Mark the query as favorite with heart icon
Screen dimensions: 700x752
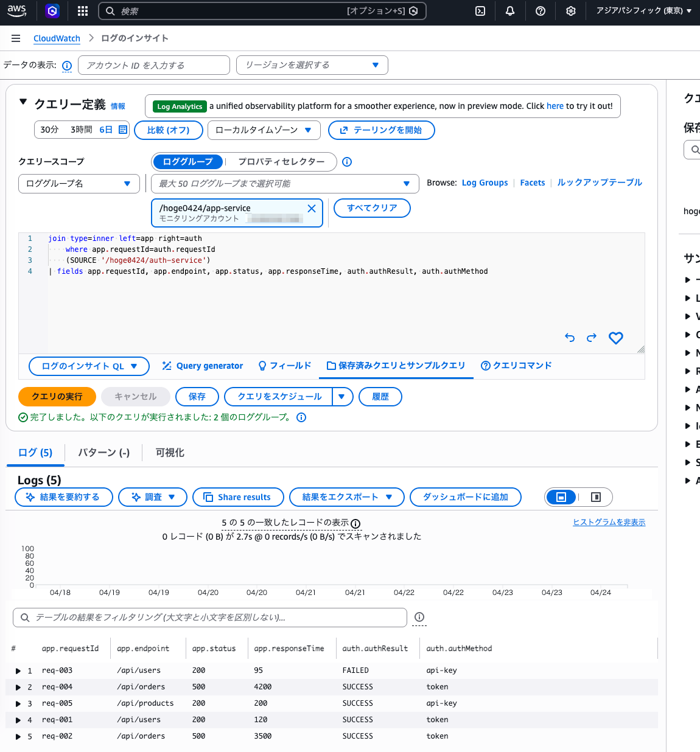(615, 338)
